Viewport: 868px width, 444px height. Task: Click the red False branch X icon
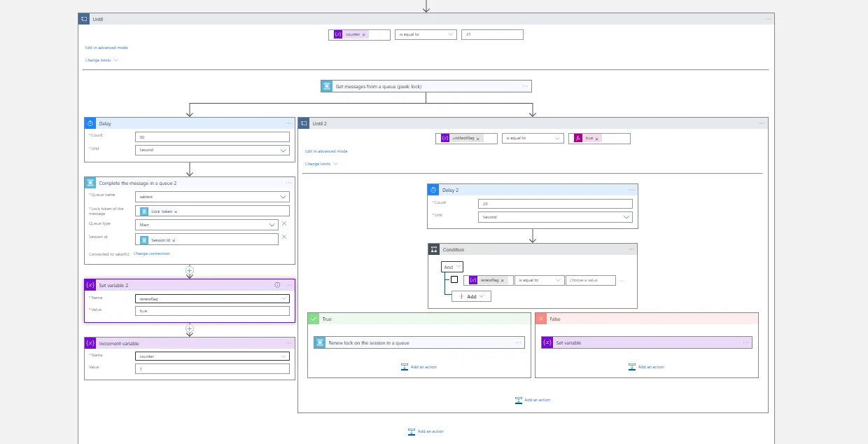click(541, 319)
